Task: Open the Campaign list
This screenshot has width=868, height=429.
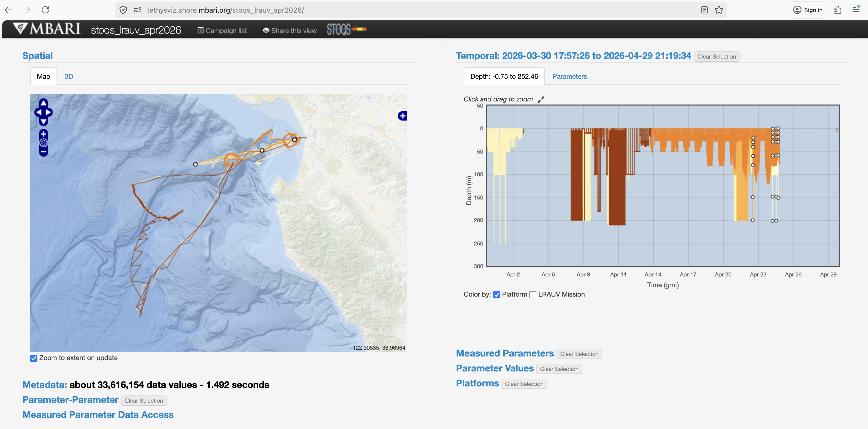Action: click(x=222, y=31)
